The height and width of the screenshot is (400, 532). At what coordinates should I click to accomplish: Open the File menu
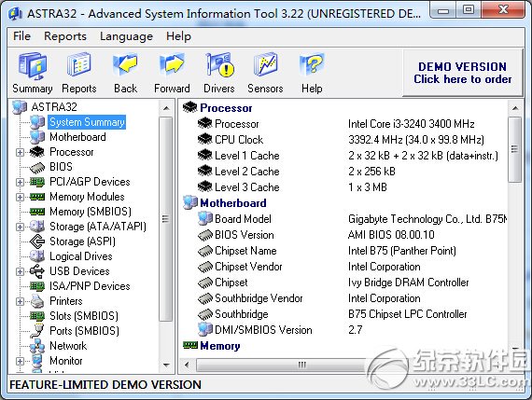(21, 36)
